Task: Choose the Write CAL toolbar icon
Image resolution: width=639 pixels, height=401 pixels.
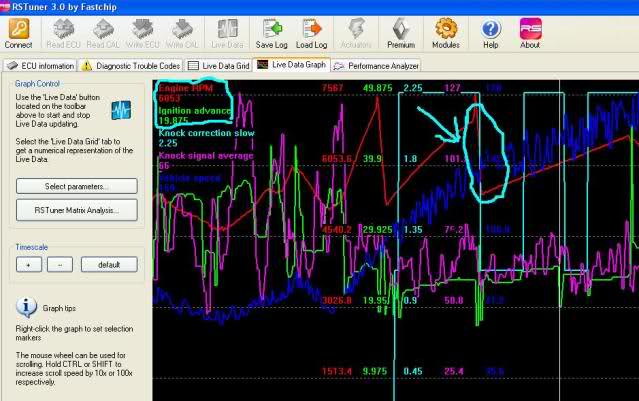Action: click(x=182, y=29)
